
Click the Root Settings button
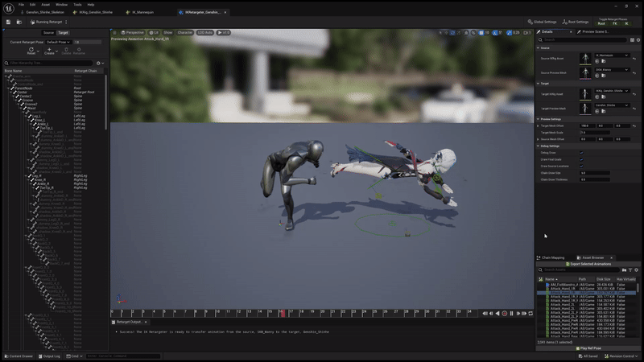click(x=576, y=22)
